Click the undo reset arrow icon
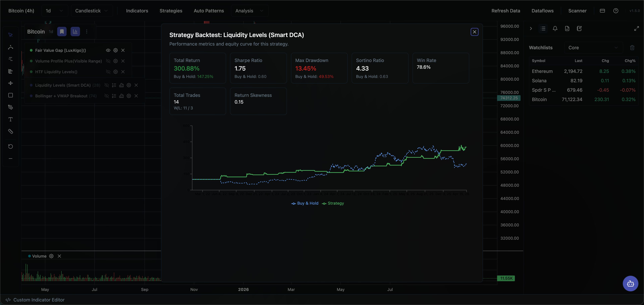644x305 pixels. click(x=11, y=146)
